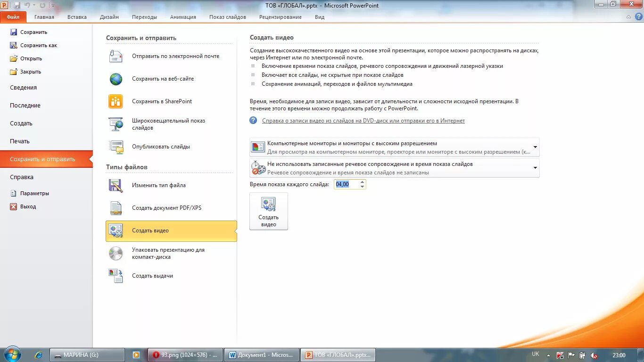
Task: Click the slide duration field showing 04,00
Action: tap(347, 184)
